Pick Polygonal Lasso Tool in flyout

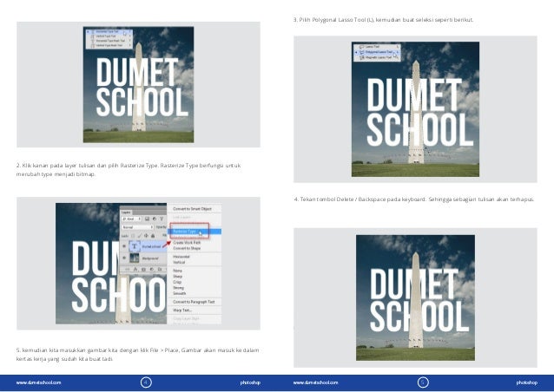tap(377, 52)
